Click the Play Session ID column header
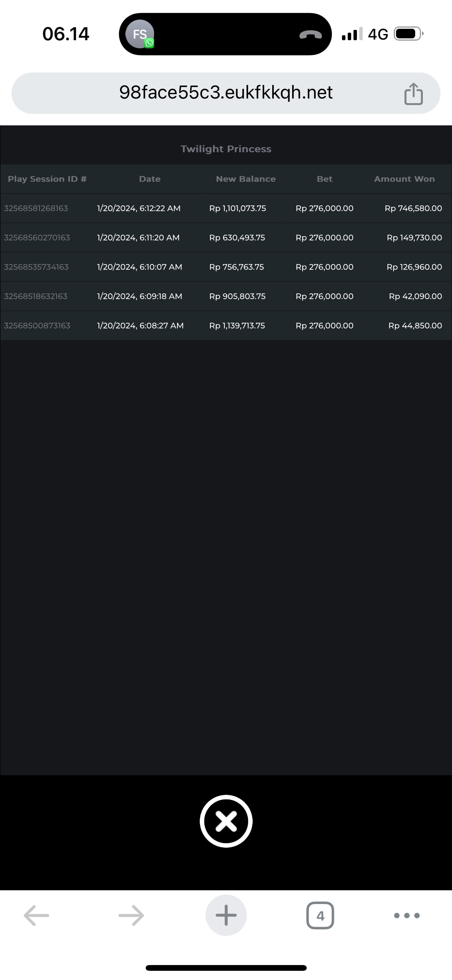 (47, 179)
